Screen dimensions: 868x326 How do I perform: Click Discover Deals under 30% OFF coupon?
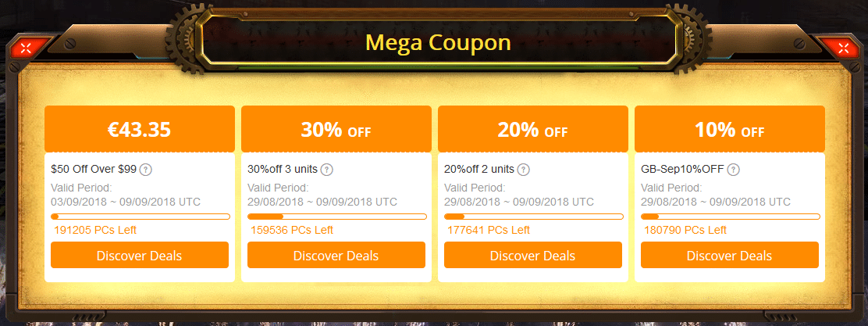(x=336, y=256)
